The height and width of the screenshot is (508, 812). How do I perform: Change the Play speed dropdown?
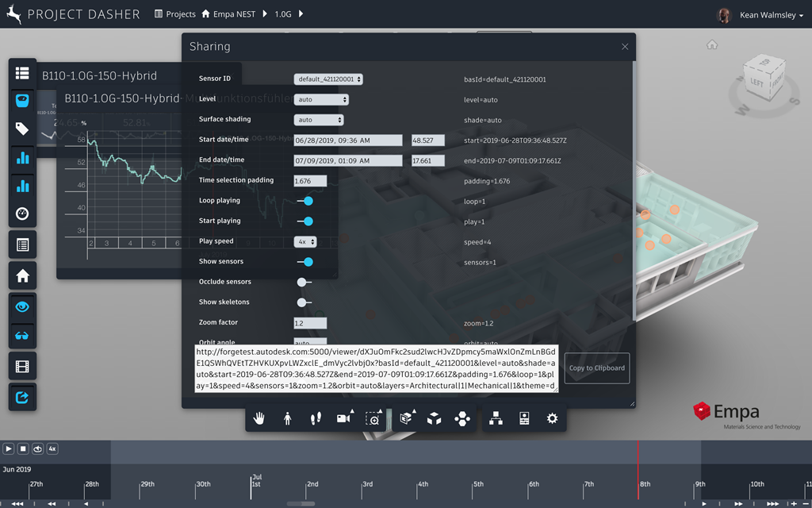[x=306, y=241]
